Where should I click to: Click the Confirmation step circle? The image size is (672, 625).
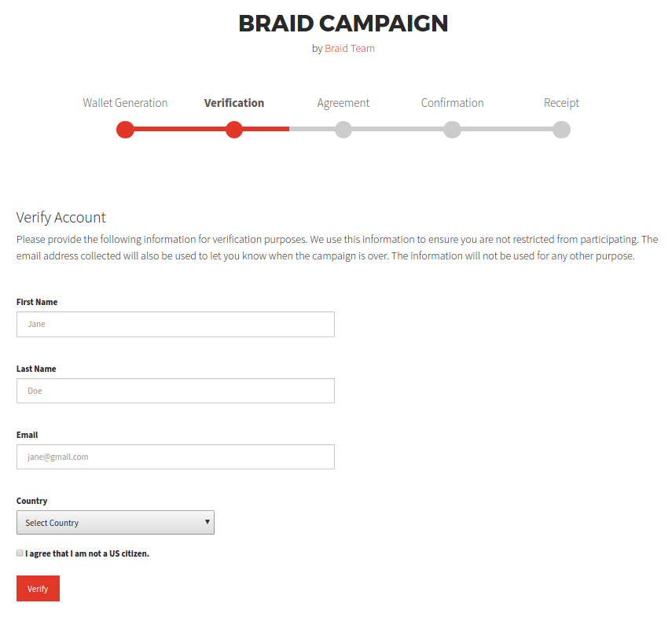click(x=452, y=130)
